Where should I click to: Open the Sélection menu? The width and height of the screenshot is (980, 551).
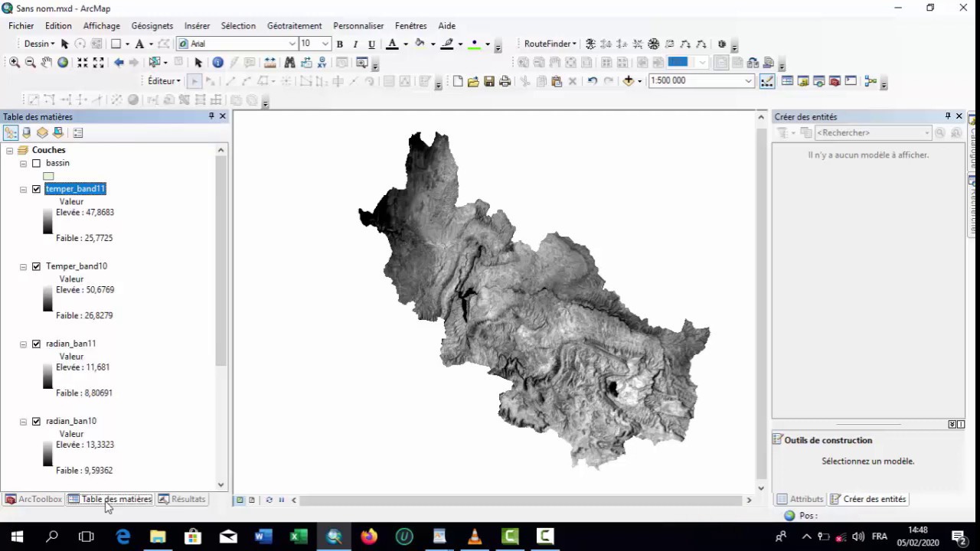(238, 26)
